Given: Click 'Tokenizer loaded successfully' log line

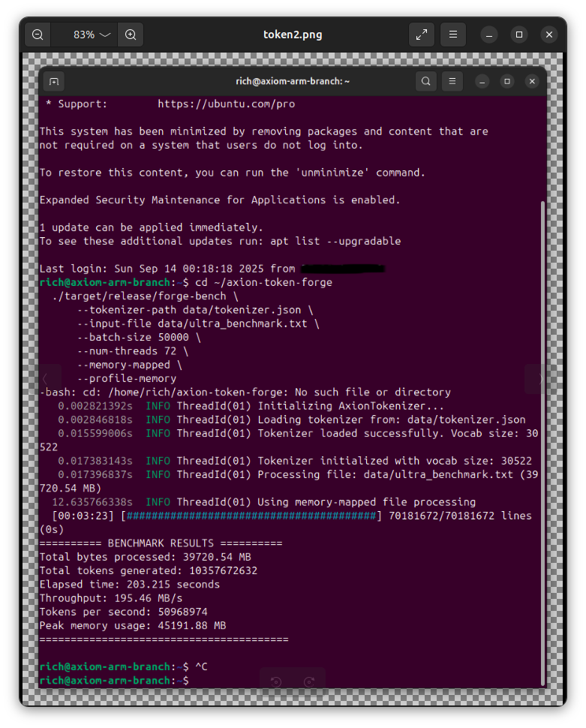Looking at the screenshot, I should [298, 434].
